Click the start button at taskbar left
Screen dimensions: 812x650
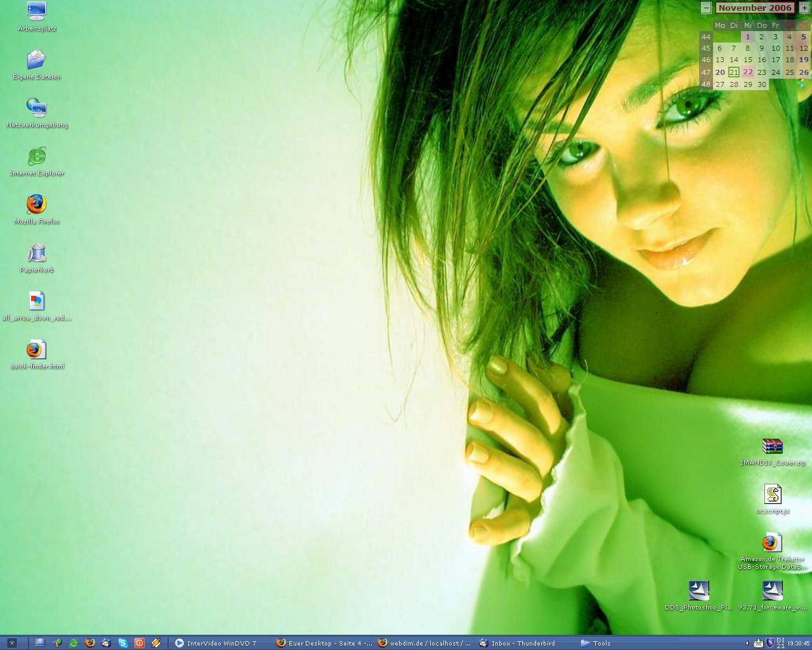point(11,643)
